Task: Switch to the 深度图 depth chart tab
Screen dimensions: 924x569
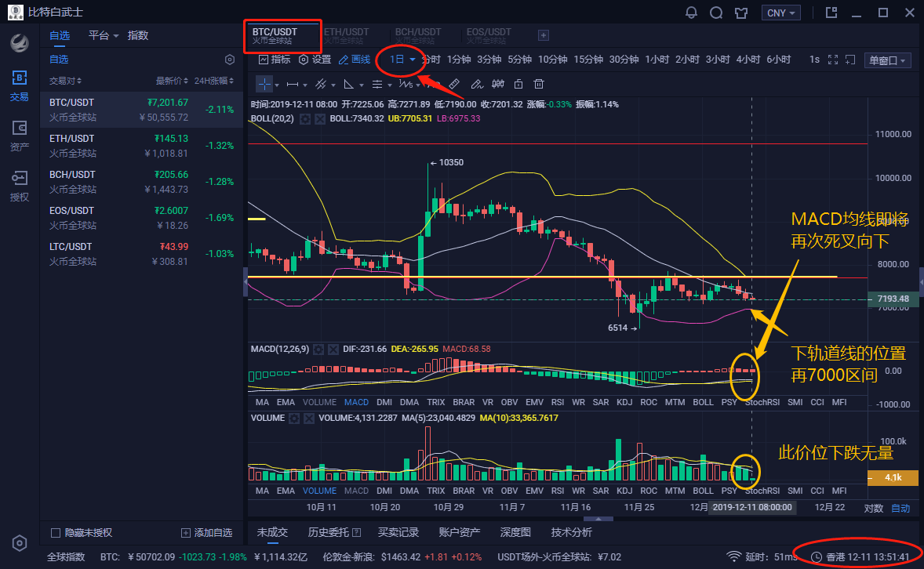Action: (515, 532)
